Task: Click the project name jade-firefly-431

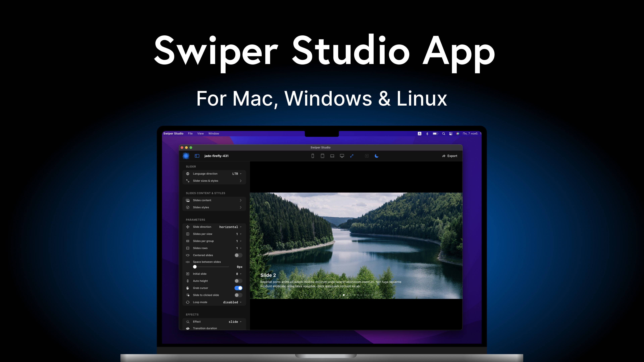Action: coord(217,156)
